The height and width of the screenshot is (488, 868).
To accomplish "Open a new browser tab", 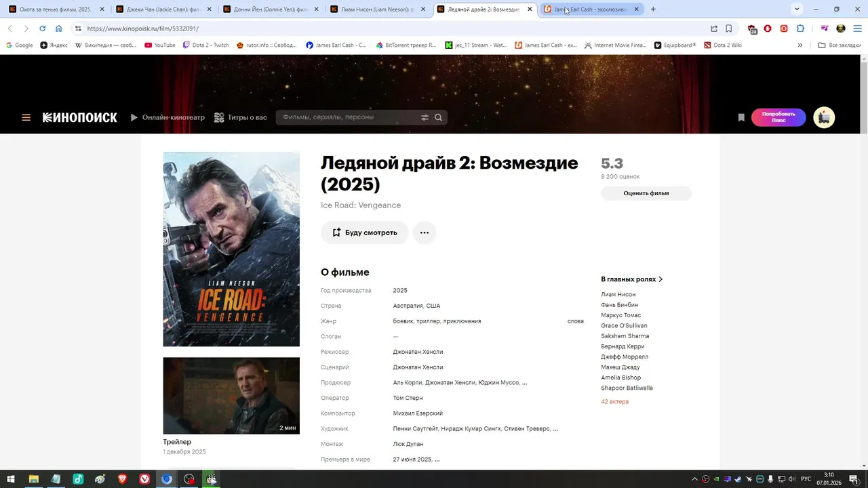I will (x=653, y=9).
